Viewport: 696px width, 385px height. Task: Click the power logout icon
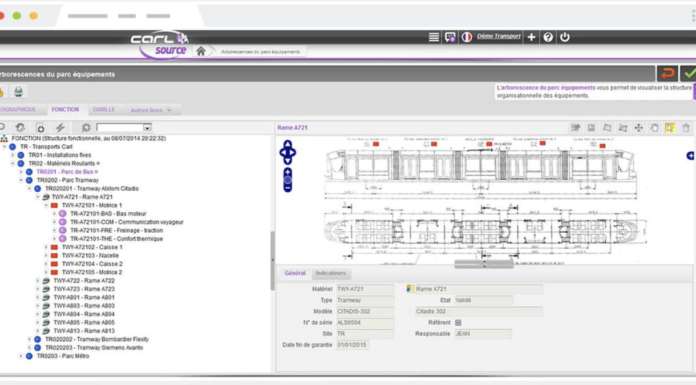click(565, 37)
